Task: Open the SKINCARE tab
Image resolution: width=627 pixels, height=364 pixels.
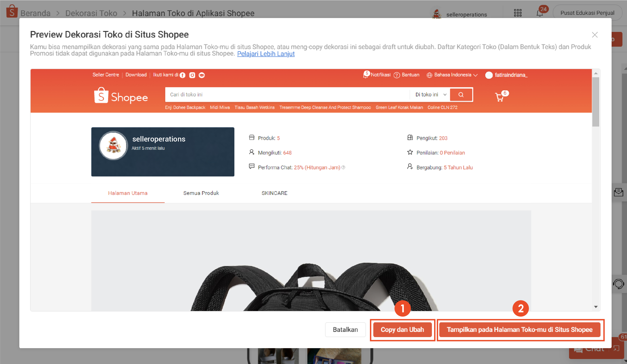Action: click(x=275, y=193)
